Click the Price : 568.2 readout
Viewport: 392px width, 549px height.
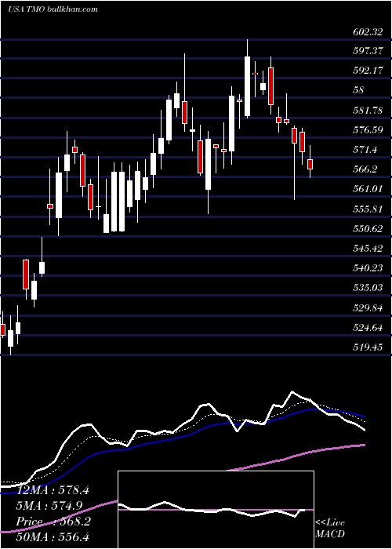tap(53, 522)
